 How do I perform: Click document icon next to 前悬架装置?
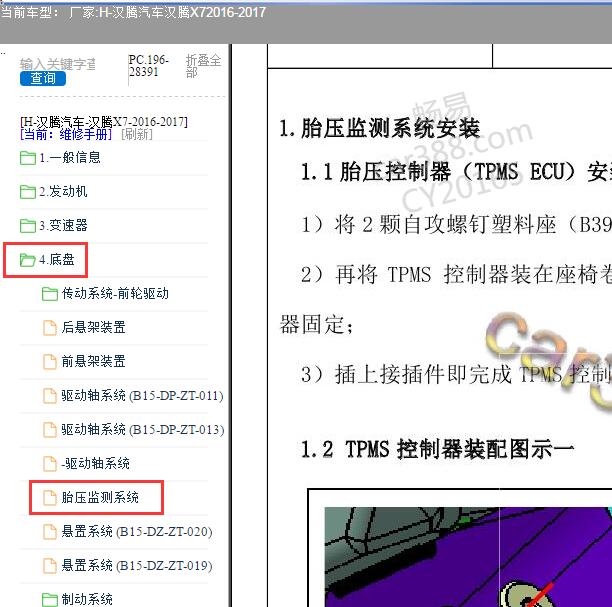[x=50, y=361]
